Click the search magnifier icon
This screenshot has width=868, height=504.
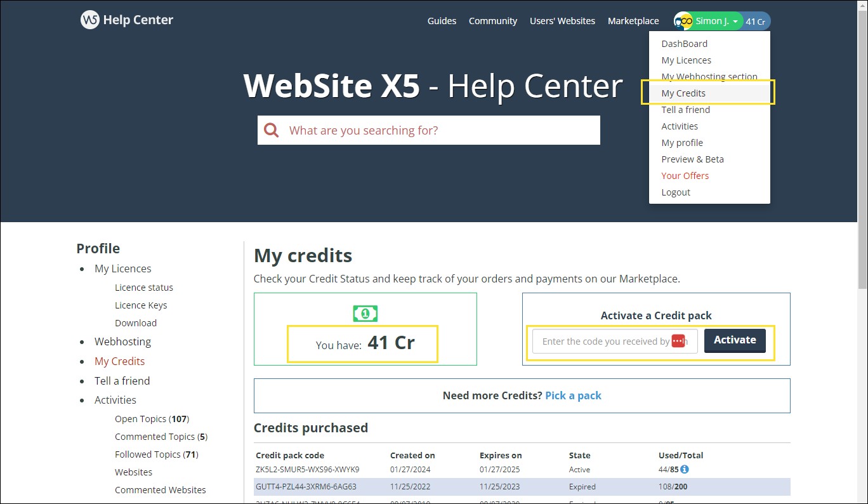(x=272, y=130)
